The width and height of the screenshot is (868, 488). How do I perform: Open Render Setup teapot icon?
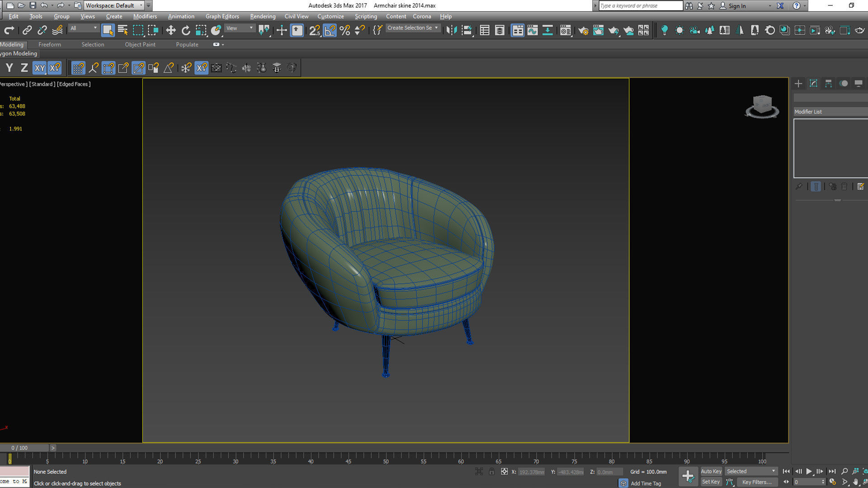tap(583, 30)
